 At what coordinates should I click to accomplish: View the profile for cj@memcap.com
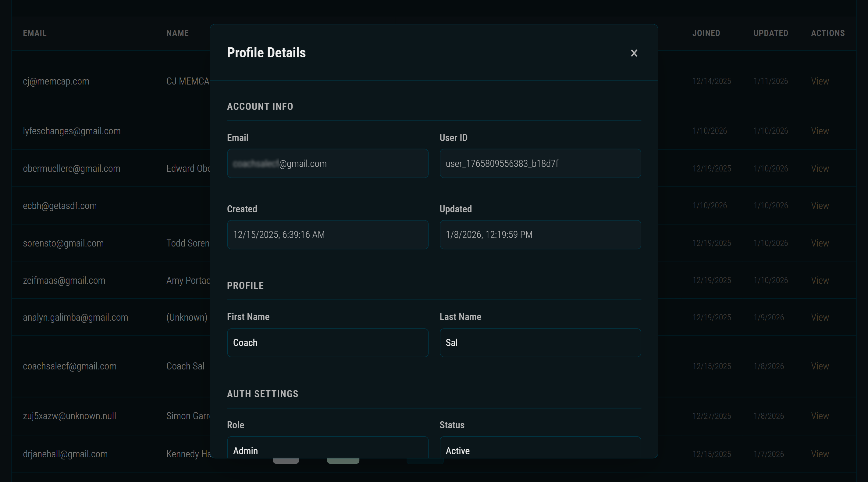point(820,81)
